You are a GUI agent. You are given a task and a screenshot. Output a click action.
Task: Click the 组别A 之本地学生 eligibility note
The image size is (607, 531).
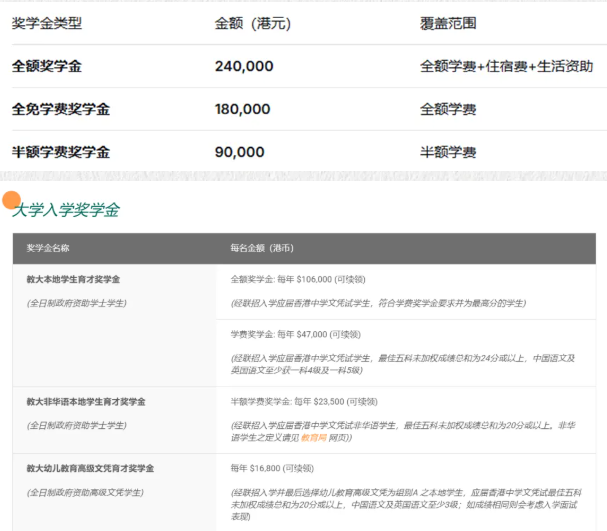(406, 505)
